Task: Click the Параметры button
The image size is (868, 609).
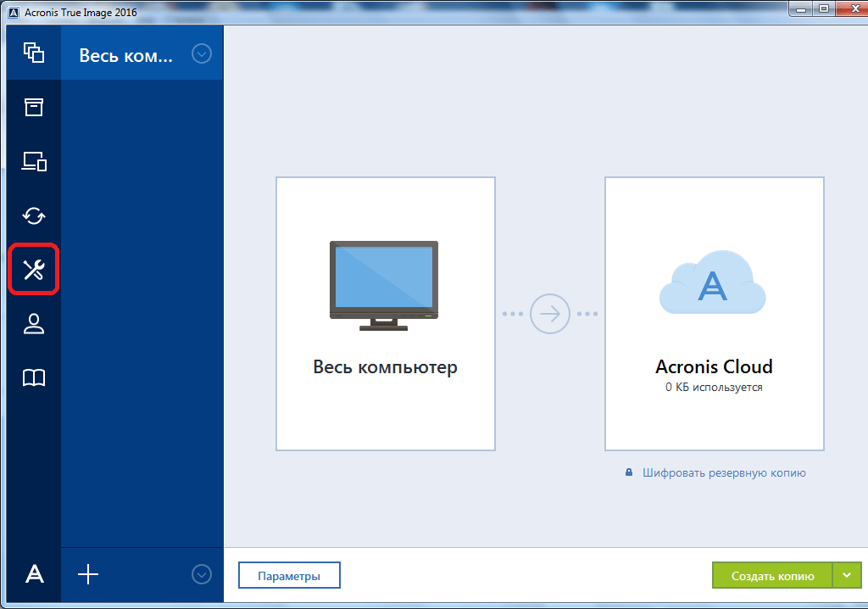Action: point(289,576)
